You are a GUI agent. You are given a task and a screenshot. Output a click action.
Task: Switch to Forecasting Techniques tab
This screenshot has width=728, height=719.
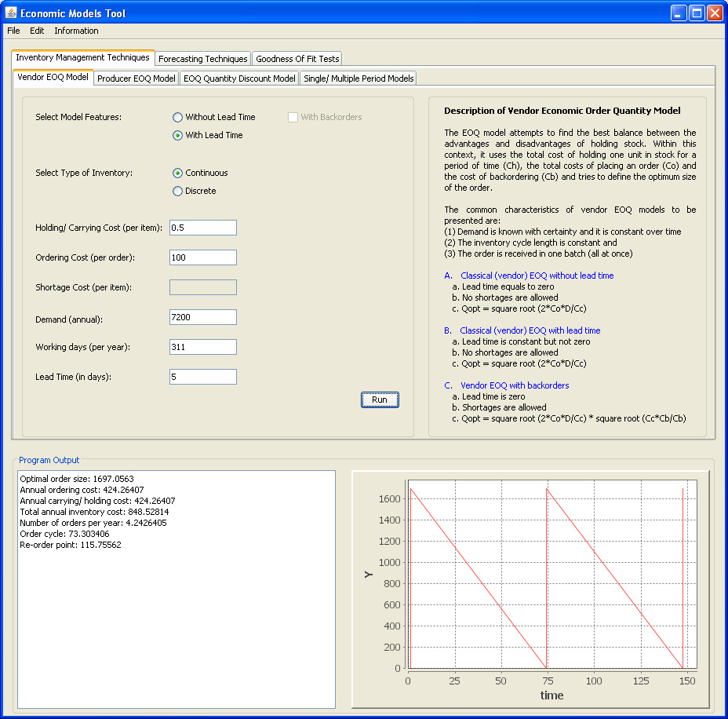point(203,59)
